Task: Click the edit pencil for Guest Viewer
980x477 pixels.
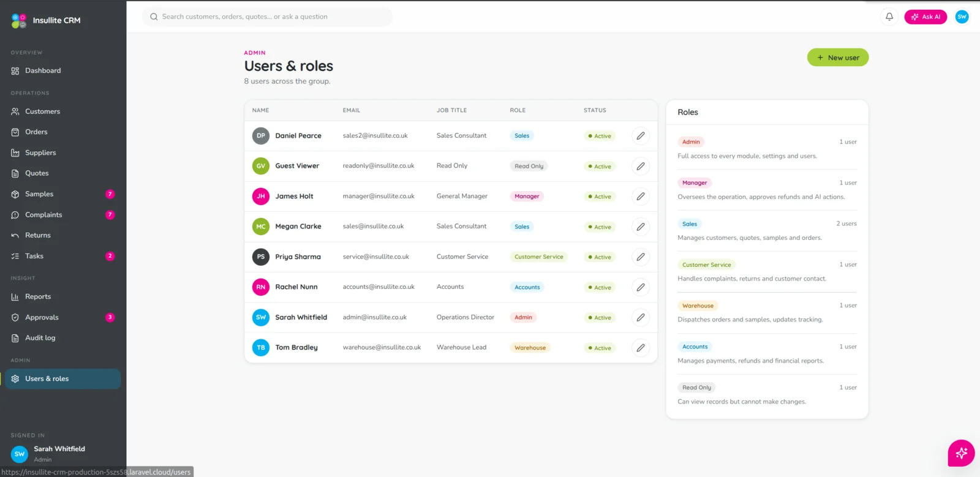Action: pos(640,166)
